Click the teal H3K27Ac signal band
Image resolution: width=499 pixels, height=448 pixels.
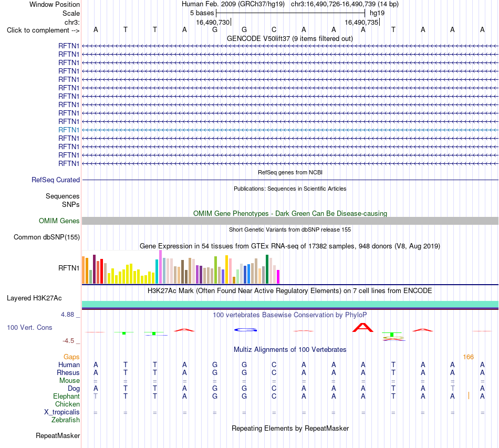[290, 304]
